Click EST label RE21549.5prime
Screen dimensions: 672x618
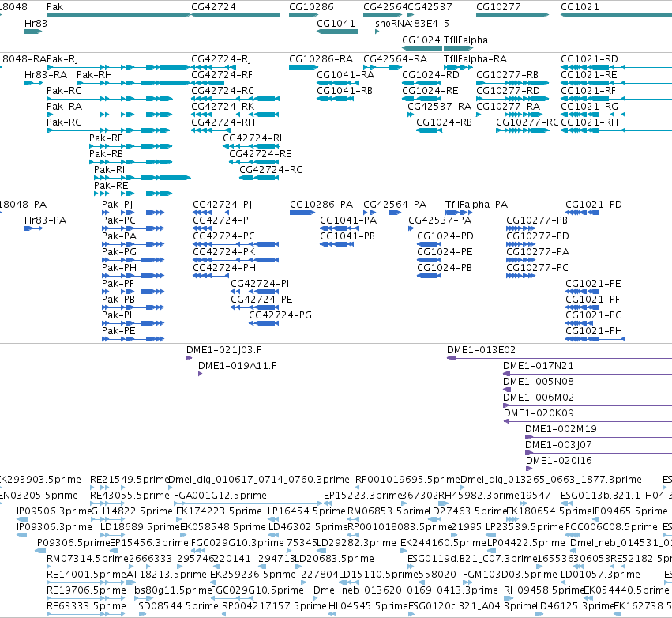pyautogui.click(x=130, y=480)
